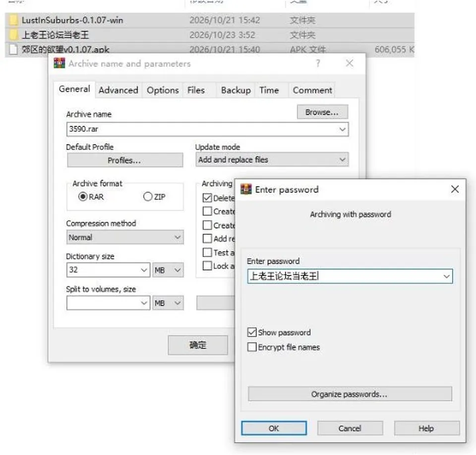Open the Compression method dropdown
The height and width of the screenshot is (455, 476).
(x=178, y=237)
